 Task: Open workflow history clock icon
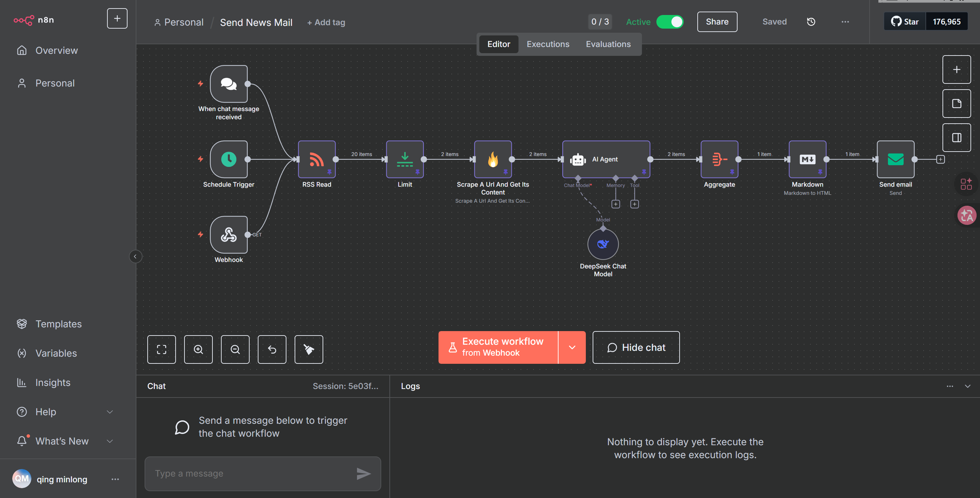point(811,22)
